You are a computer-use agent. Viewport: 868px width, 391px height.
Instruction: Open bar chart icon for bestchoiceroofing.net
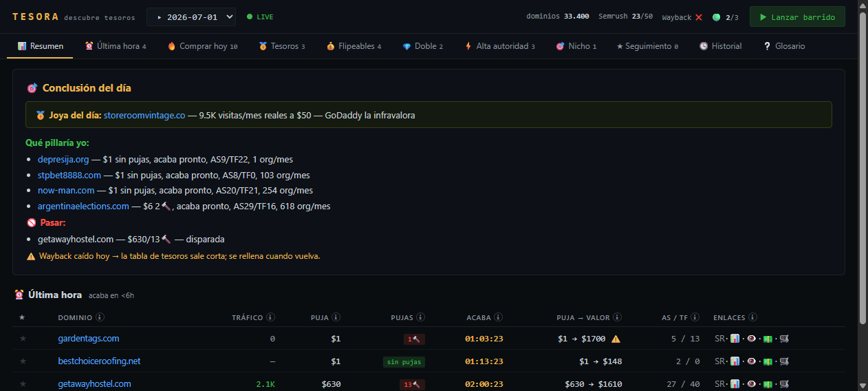[735, 361]
